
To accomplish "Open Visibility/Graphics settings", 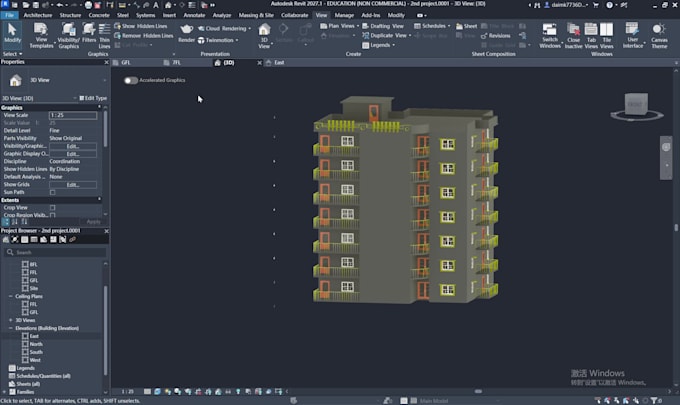I will pyautogui.click(x=69, y=36).
